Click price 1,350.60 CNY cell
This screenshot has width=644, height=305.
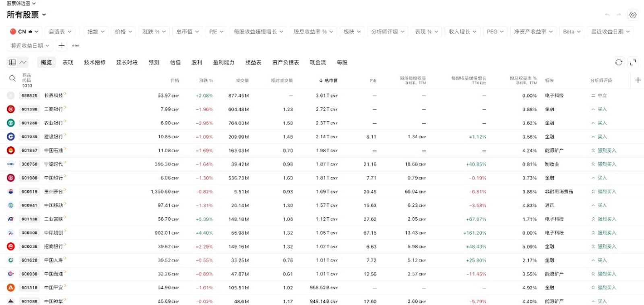click(x=165, y=192)
